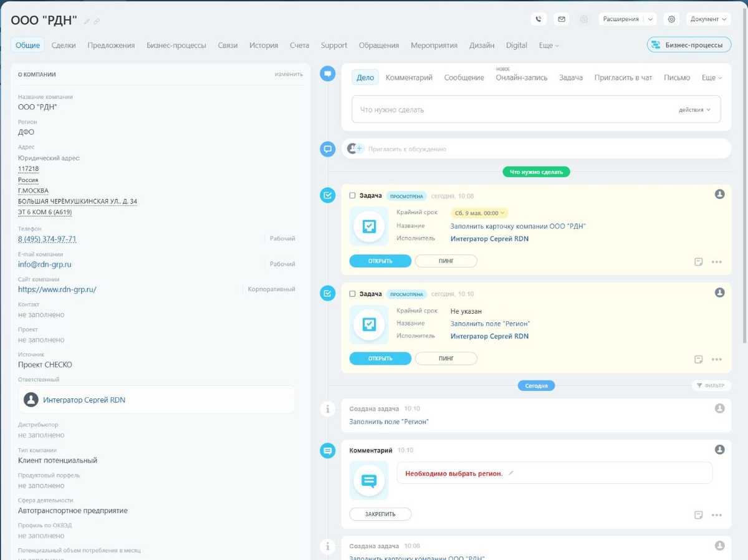Click note icon on Заполнить поле Регион task

699,360
